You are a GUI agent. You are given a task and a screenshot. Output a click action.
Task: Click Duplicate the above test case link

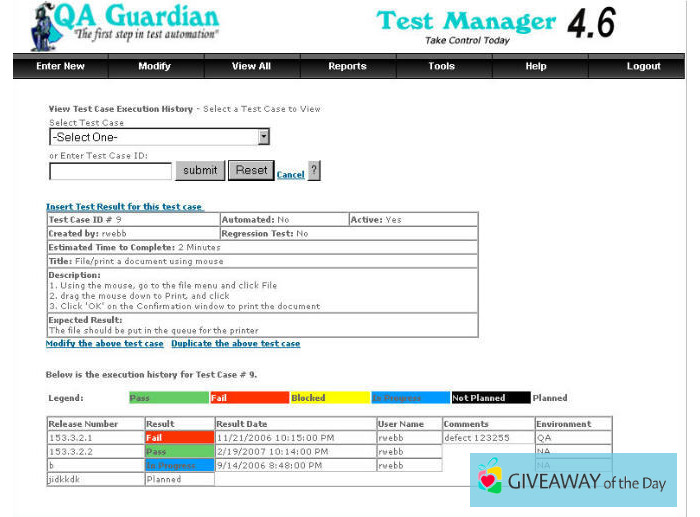pos(235,343)
